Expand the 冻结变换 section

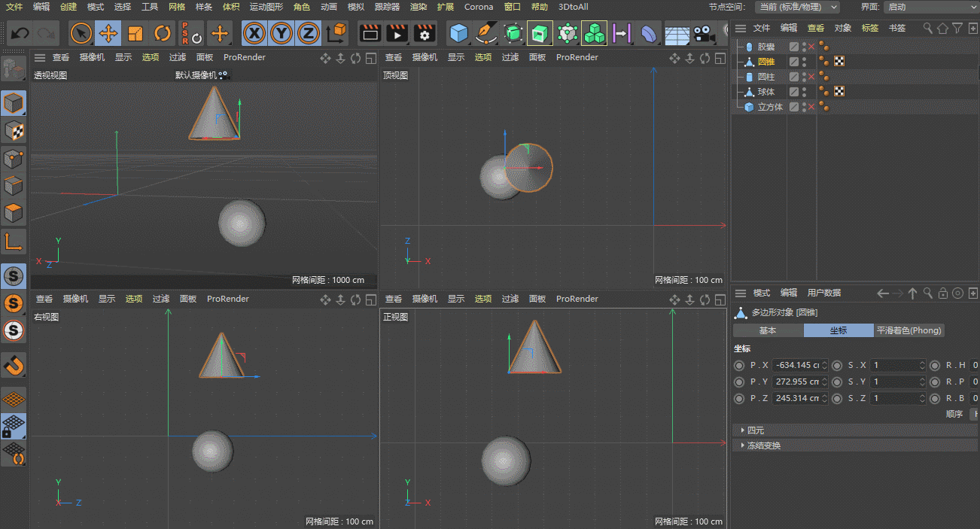pyautogui.click(x=762, y=445)
